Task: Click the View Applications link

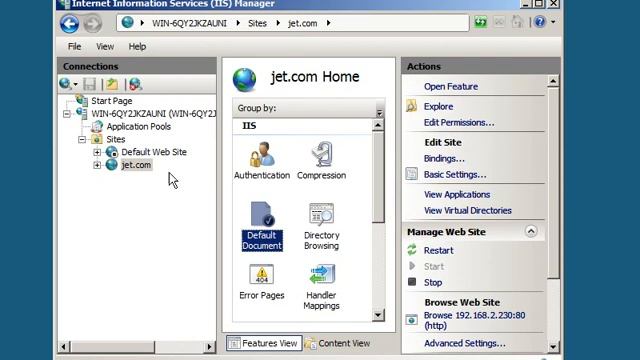Action: (x=457, y=194)
